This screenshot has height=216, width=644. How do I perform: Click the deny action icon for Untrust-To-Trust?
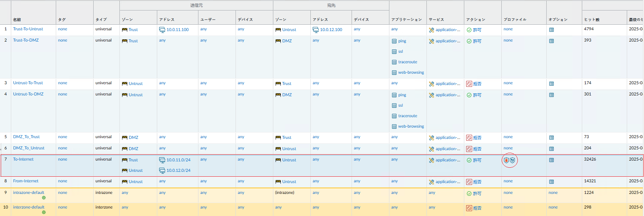point(469,84)
